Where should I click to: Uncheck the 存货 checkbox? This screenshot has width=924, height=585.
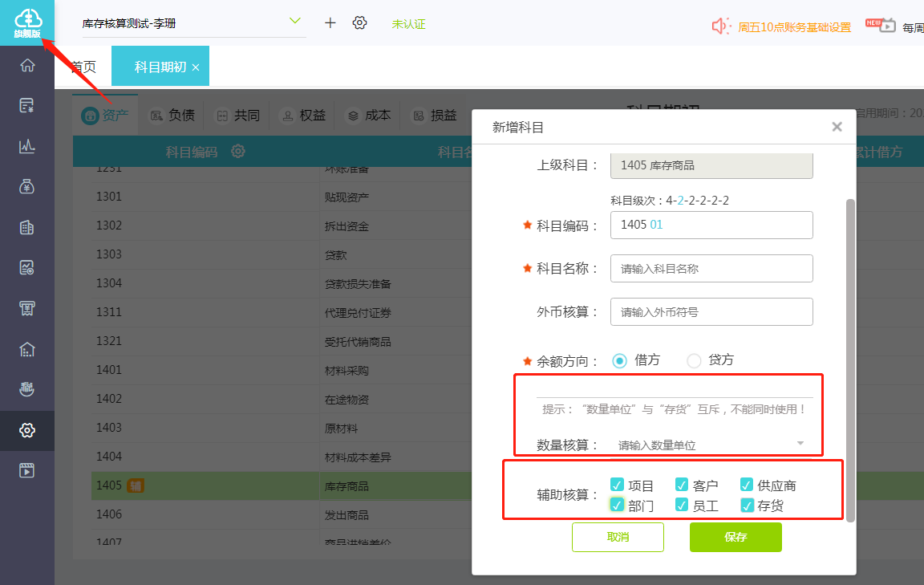click(747, 506)
